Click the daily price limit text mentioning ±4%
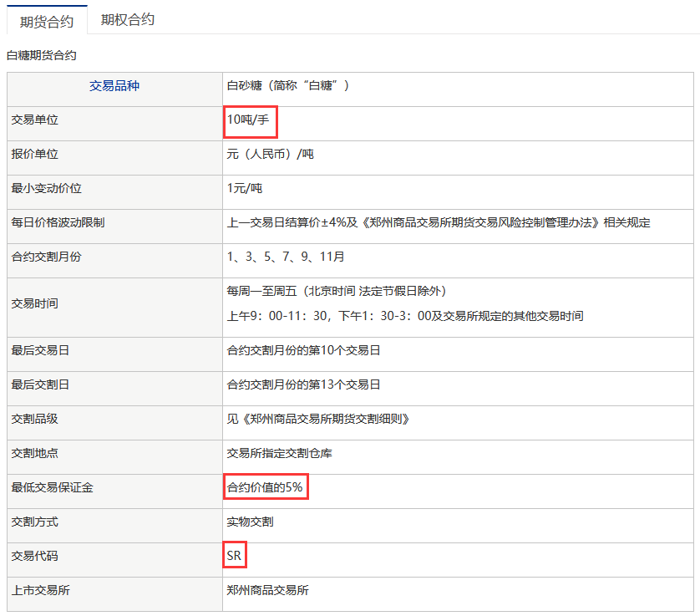This screenshot has width=700, height=616. pos(439,222)
